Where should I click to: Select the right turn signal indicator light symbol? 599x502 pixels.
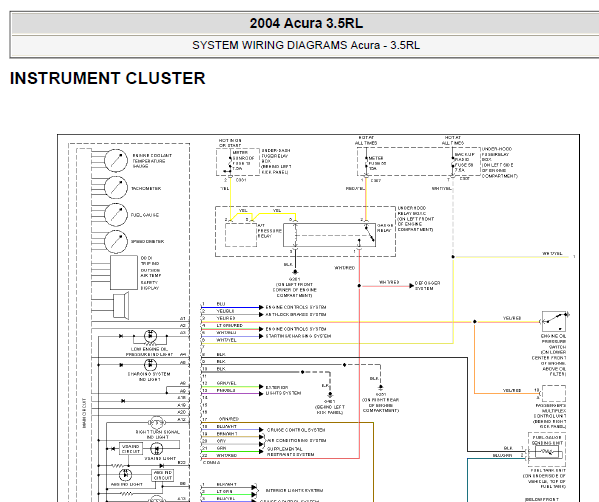[x=157, y=423]
